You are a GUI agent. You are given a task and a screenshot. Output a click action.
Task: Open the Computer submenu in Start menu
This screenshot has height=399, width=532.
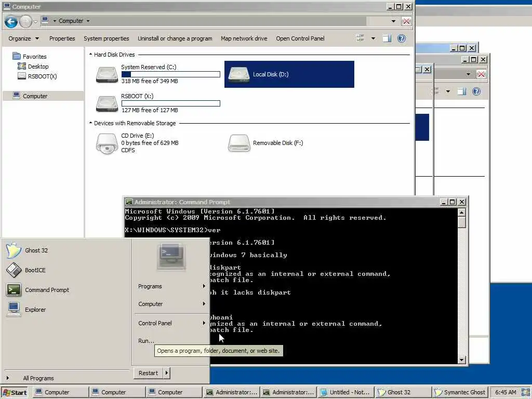pyautogui.click(x=171, y=304)
